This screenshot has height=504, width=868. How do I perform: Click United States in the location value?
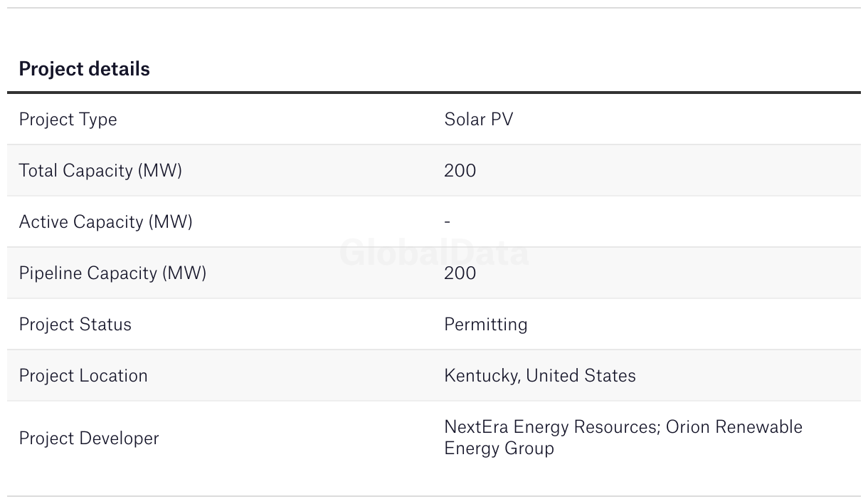coord(581,375)
